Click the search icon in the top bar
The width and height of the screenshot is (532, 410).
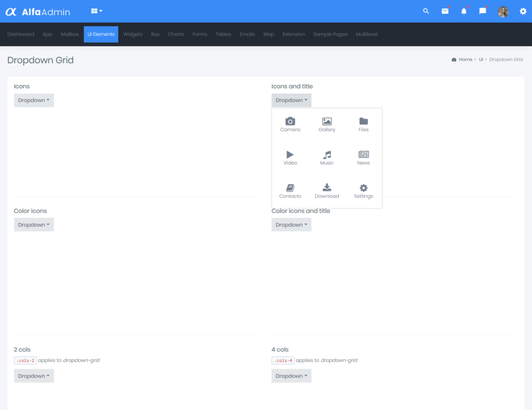pos(425,11)
